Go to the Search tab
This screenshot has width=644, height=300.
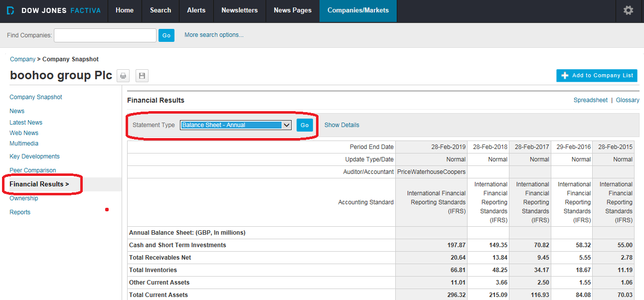[161, 10]
